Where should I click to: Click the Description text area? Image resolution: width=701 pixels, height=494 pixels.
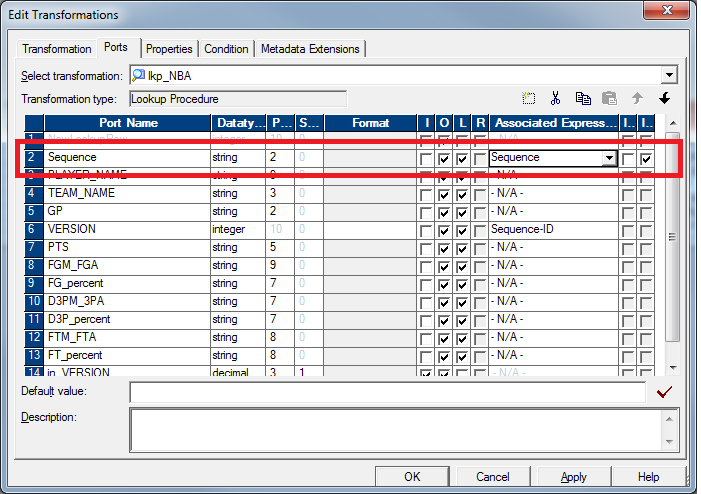(396, 430)
